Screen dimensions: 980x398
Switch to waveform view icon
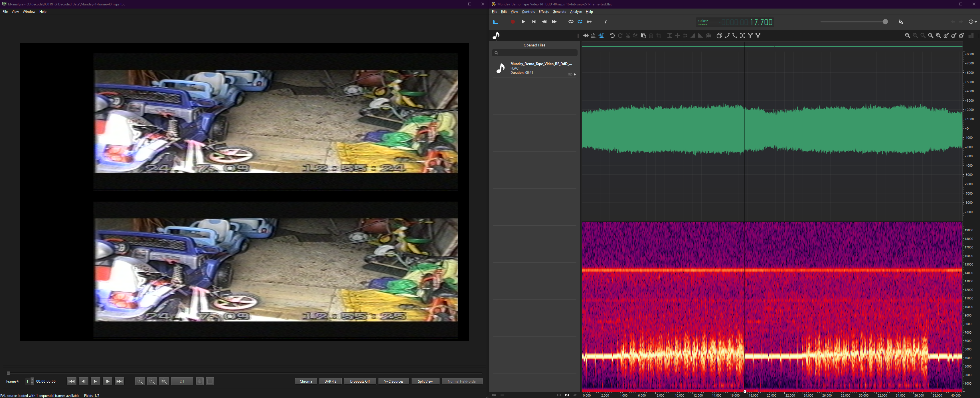click(x=586, y=36)
